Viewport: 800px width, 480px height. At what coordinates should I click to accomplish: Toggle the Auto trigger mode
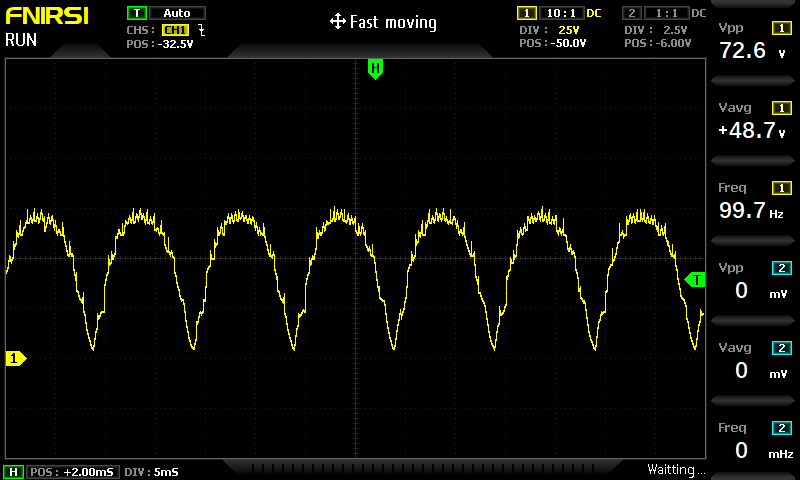[x=177, y=13]
